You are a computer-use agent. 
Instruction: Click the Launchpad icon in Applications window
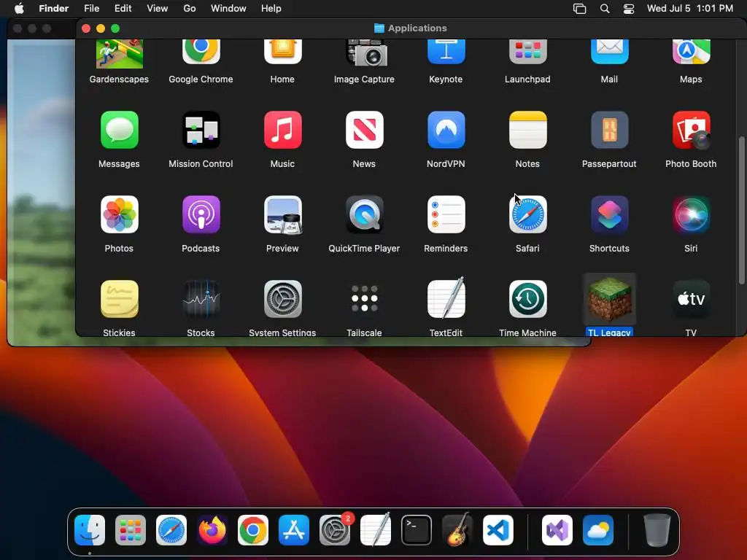(527, 52)
